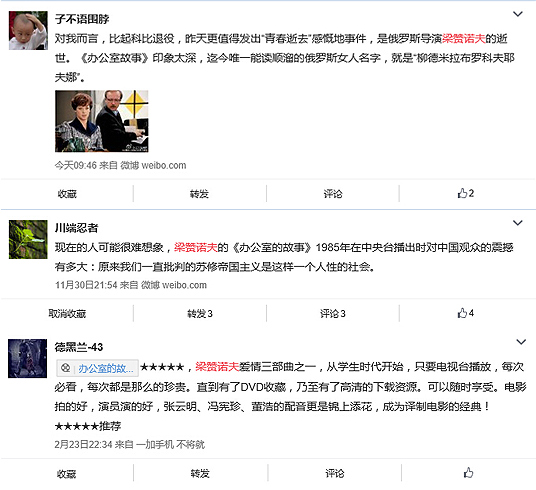Open 子不语国脖's profile avatar
Screen dimensions: 536x490
point(28,30)
